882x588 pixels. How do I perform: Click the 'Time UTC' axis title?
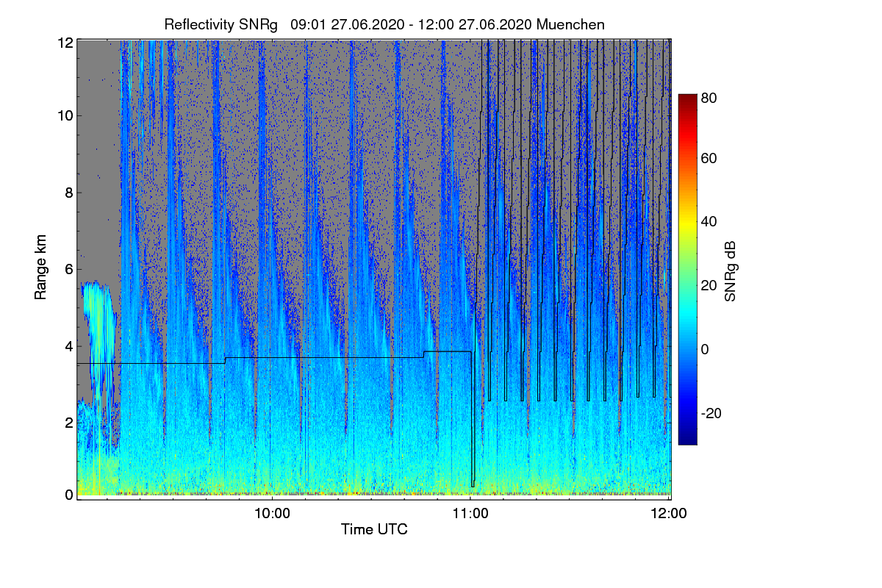click(x=374, y=529)
